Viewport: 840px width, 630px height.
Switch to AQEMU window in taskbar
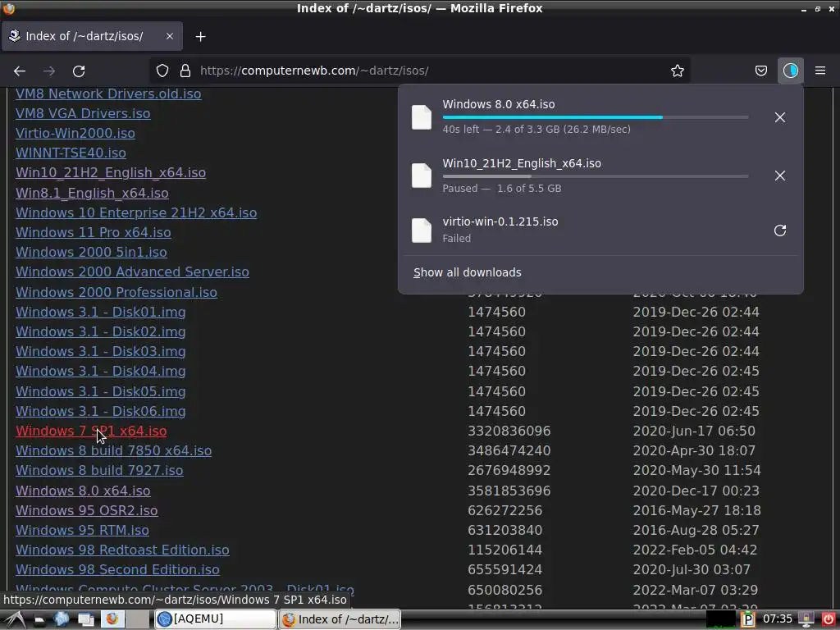(x=216, y=619)
